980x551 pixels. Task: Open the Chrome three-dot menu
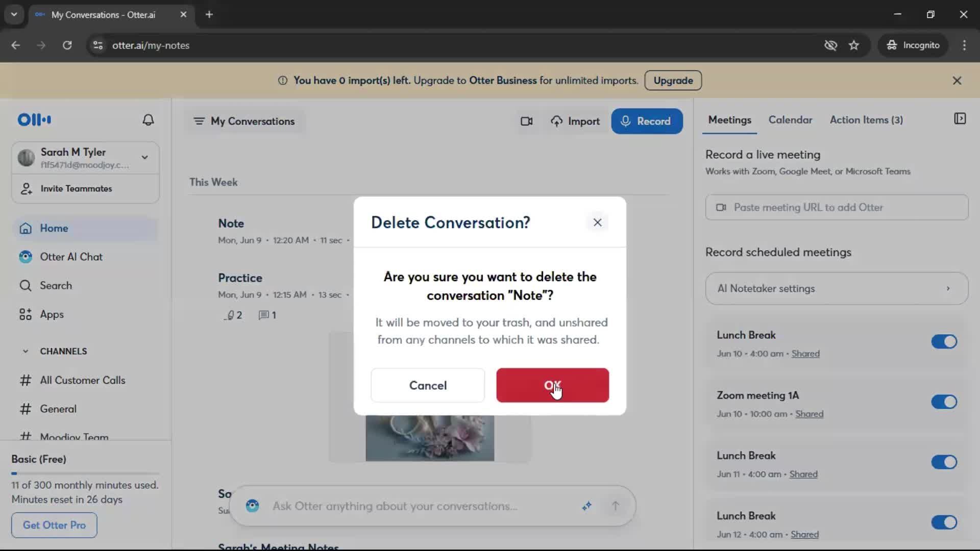964,45
